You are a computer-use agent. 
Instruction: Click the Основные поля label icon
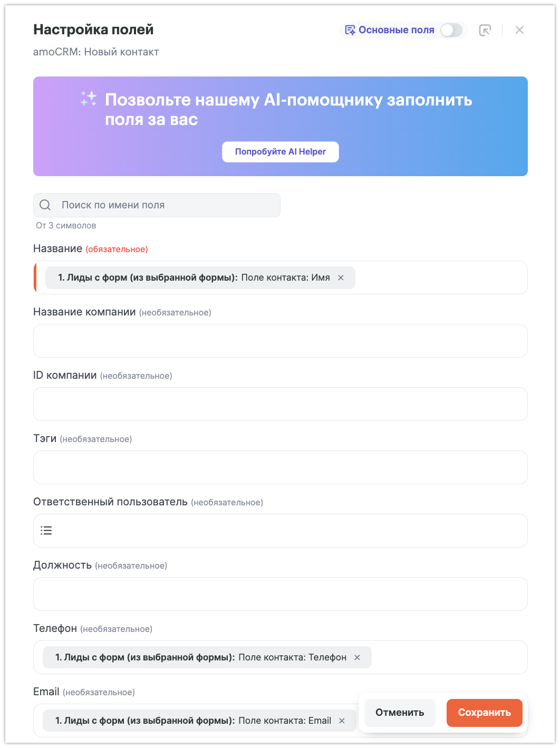pos(350,30)
